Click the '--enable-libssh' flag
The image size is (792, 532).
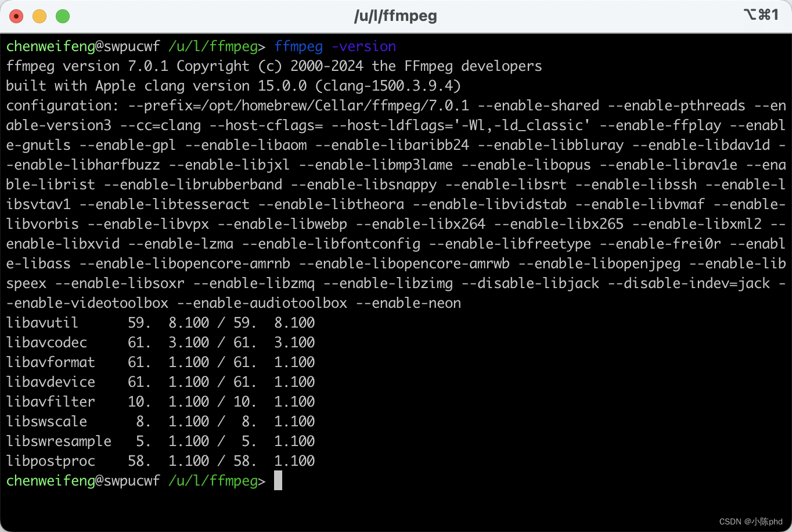tap(636, 185)
